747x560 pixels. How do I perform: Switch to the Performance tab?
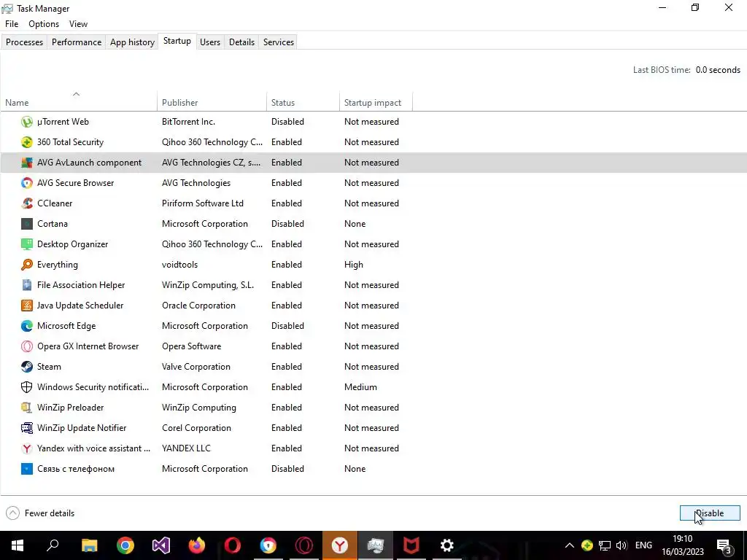pos(77,42)
